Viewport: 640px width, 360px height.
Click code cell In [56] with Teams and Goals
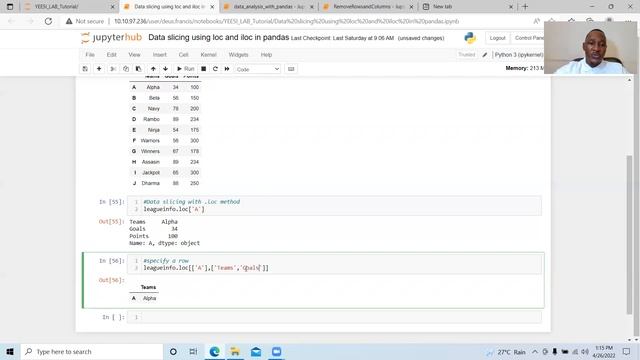(x=334, y=264)
